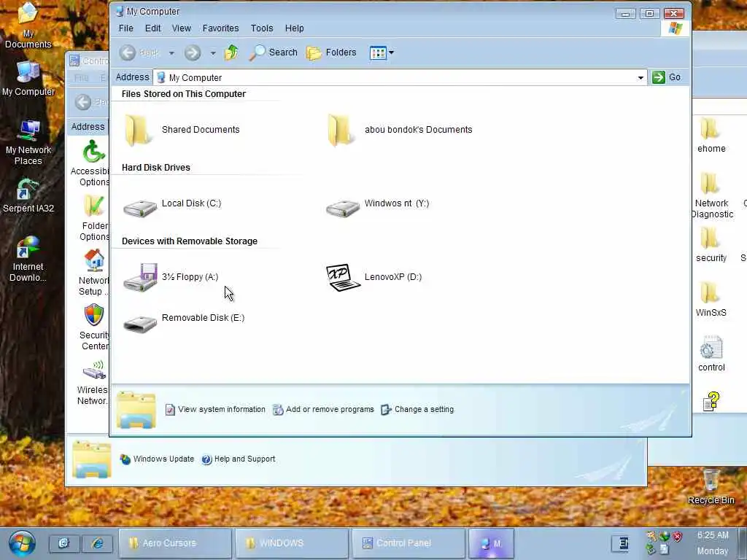This screenshot has height=560, width=747.
Task: Open the Help menu
Action: point(295,28)
